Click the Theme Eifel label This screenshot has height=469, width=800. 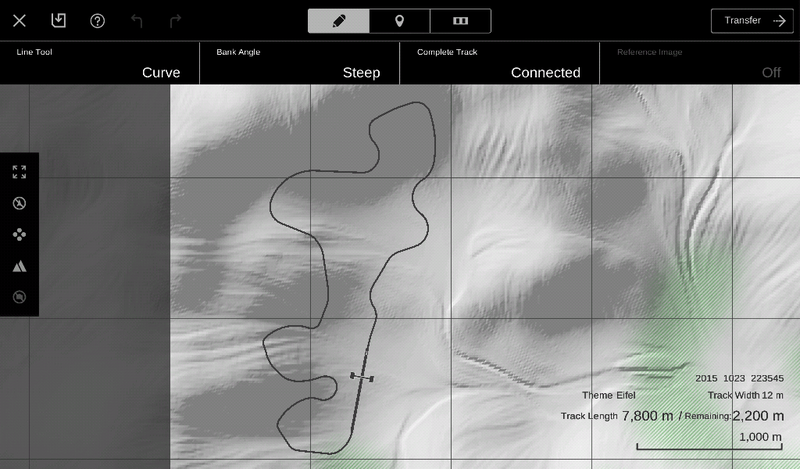pyautogui.click(x=609, y=396)
